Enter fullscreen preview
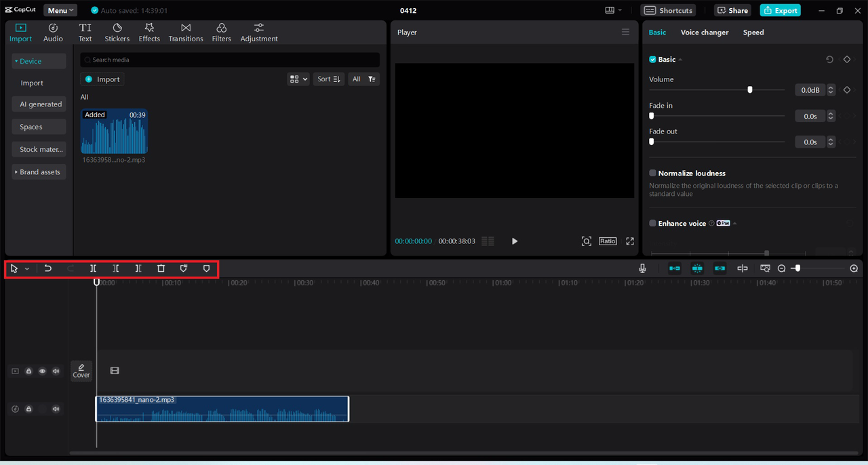The image size is (868, 465). 630,241
